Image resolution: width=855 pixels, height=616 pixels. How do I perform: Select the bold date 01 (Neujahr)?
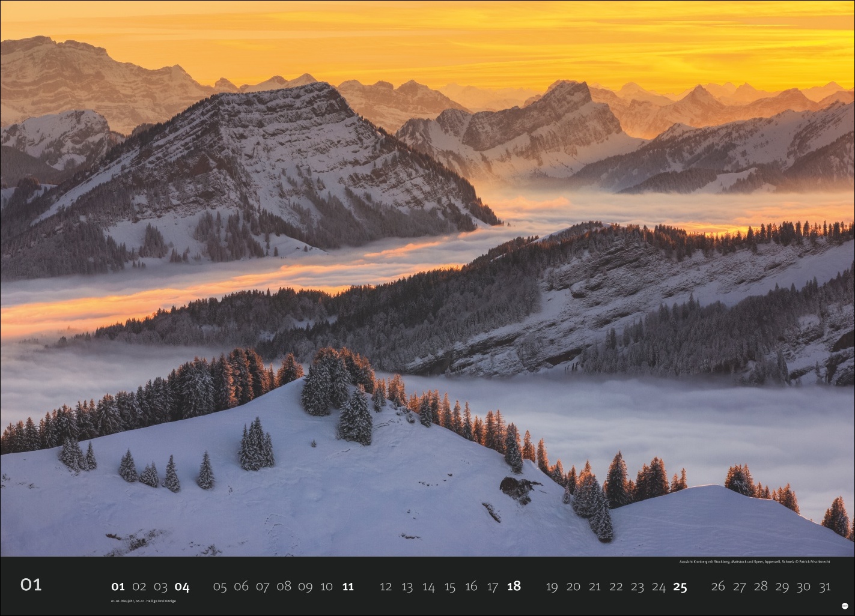[118, 587]
